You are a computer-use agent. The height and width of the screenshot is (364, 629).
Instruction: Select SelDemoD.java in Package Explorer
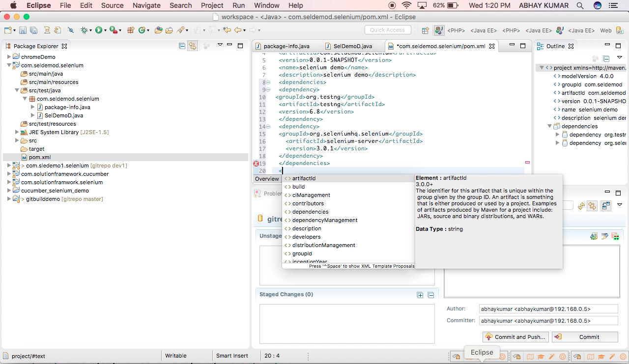(x=63, y=115)
